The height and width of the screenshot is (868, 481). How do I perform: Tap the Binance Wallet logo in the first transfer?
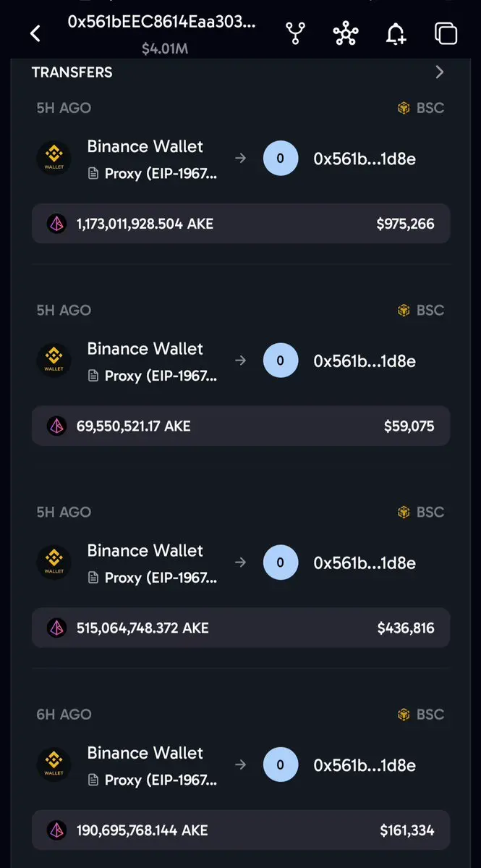tap(54, 159)
